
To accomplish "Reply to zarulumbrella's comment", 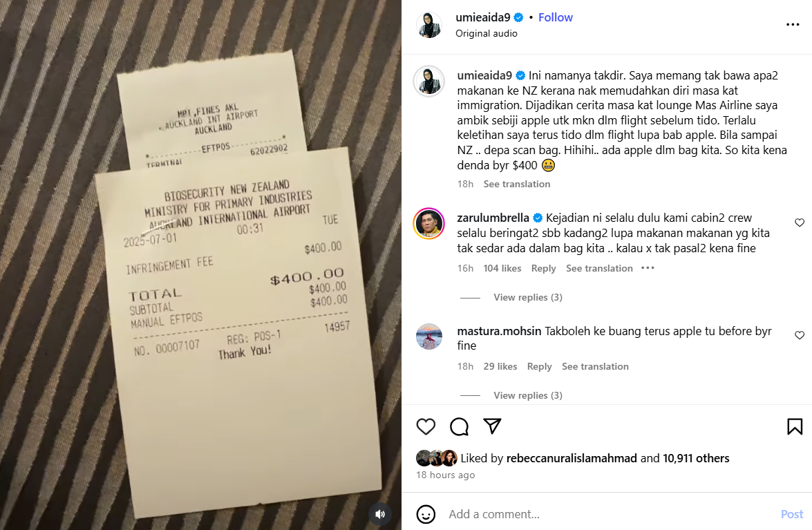I will point(543,268).
